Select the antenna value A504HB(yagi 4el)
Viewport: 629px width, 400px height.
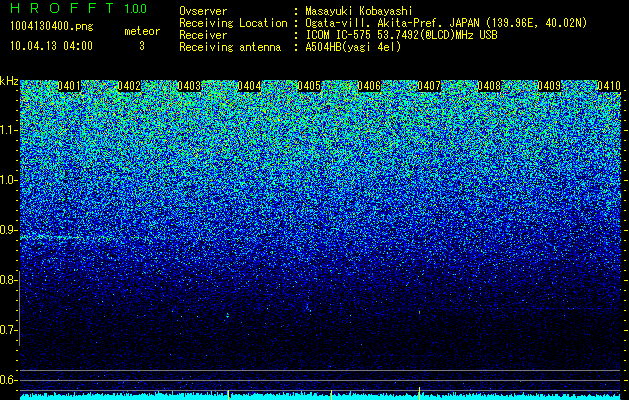353,47
